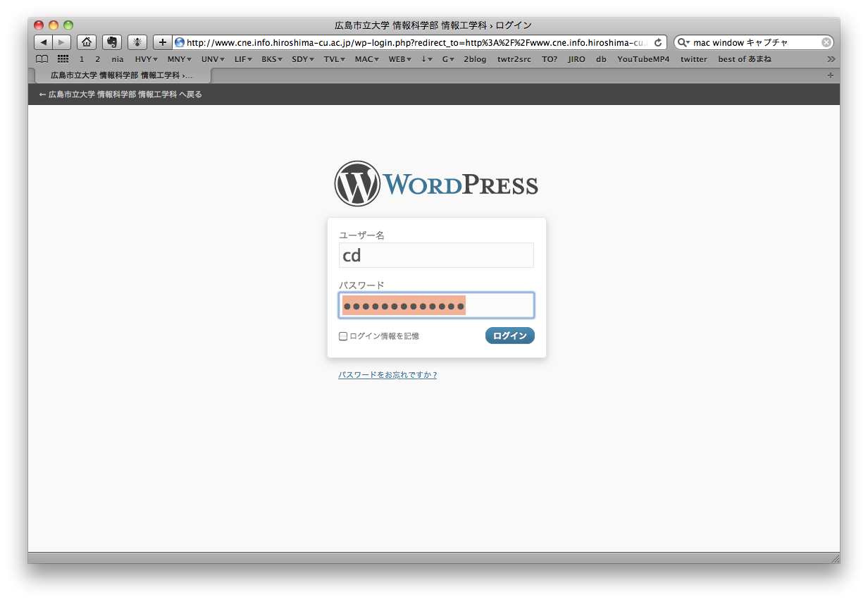Open the '2' bookmark
This screenshot has height=602, width=868.
click(x=97, y=59)
